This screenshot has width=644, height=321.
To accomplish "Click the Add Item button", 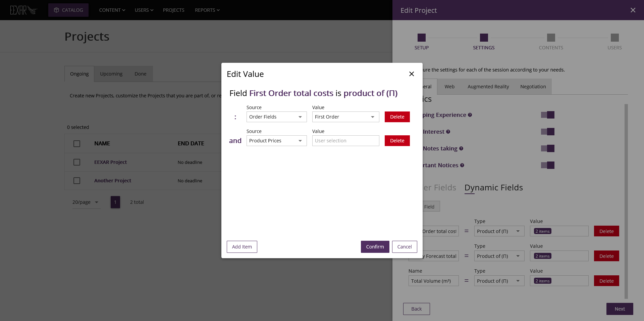I will [x=241, y=247].
